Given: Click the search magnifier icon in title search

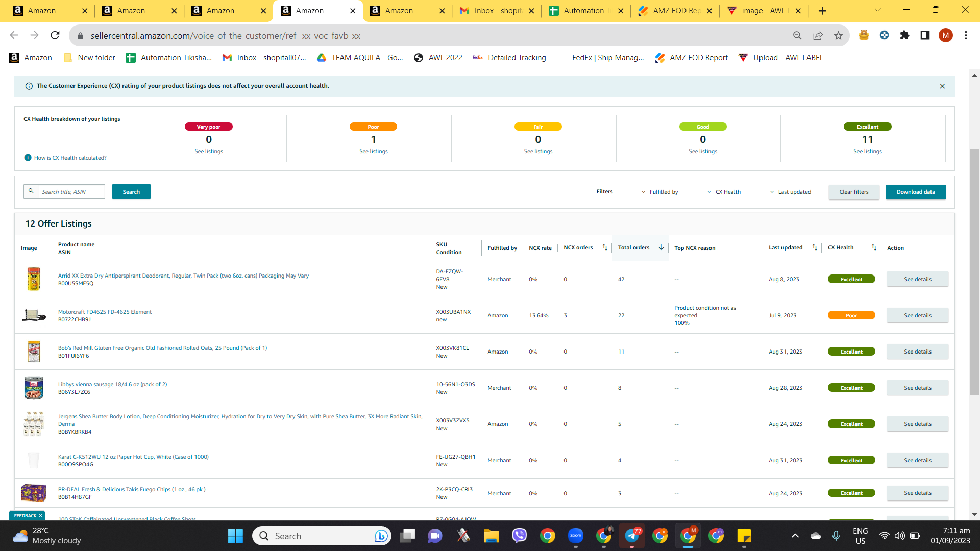Looking at the screenshot, I should tap(31, 191).
